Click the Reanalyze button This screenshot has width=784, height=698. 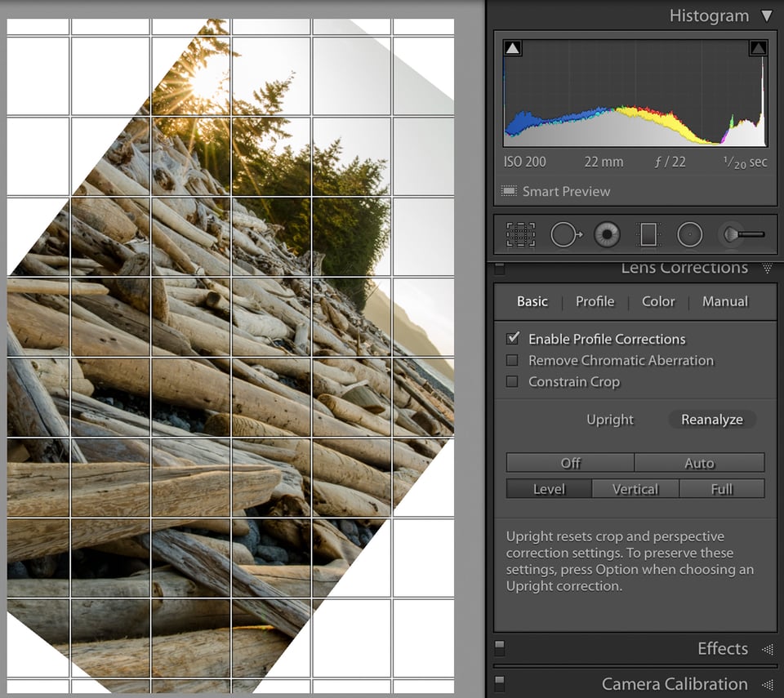click(712, 420)
